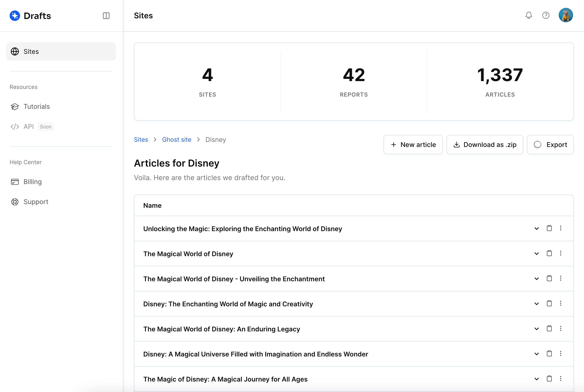Open options for 'Magic and Creativity' article

560,303
